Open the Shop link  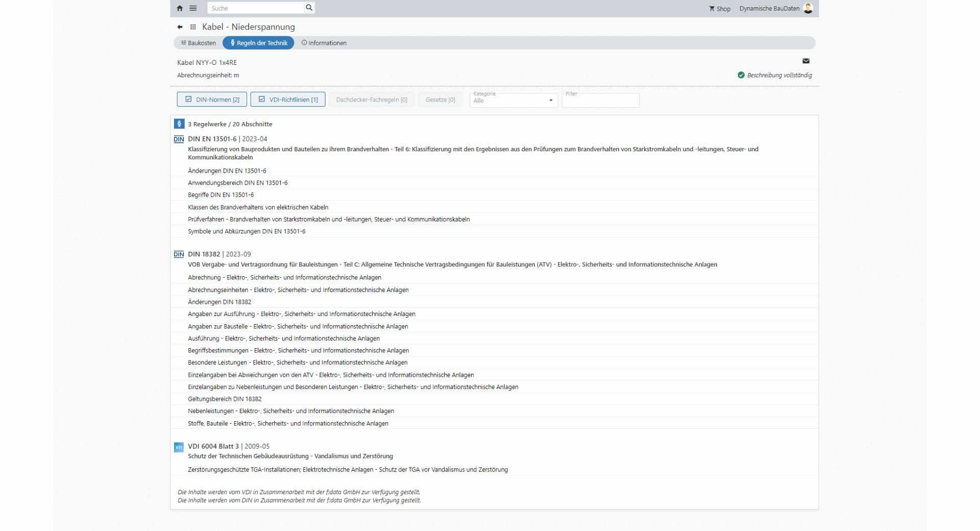720,9
